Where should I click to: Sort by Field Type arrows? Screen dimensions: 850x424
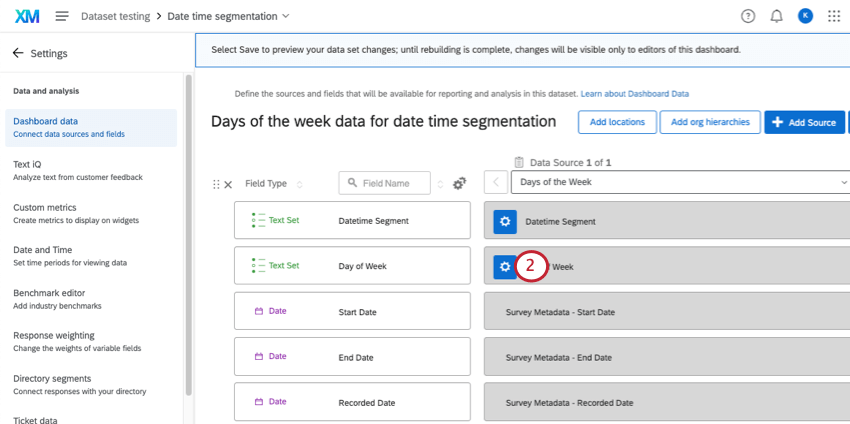click(x=299, y=184)
